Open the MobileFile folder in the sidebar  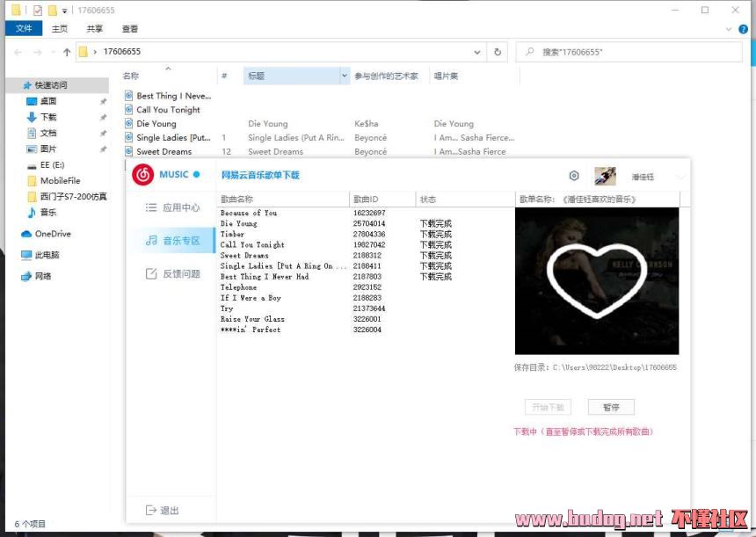click(60, 181)
